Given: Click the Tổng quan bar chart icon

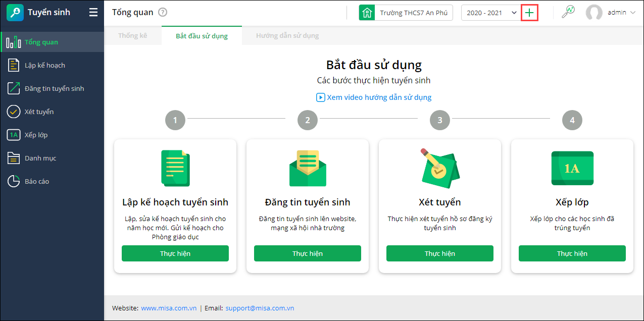Looking at the screenshot, I should tap(14, 42).
